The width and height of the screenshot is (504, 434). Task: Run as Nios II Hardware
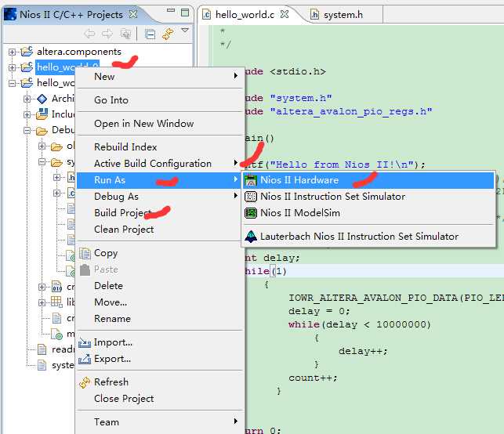coord(368,180)
